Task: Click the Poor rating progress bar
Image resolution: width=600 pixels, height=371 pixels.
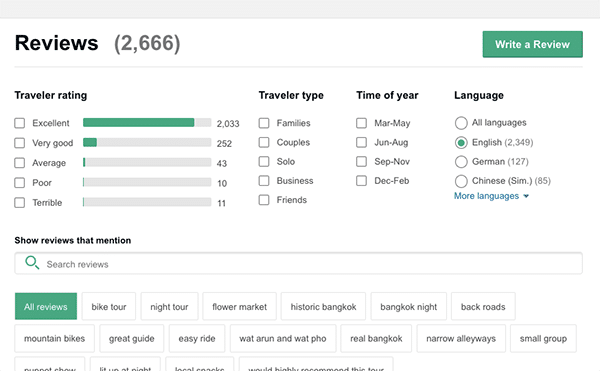Action: tap(147, 182)
